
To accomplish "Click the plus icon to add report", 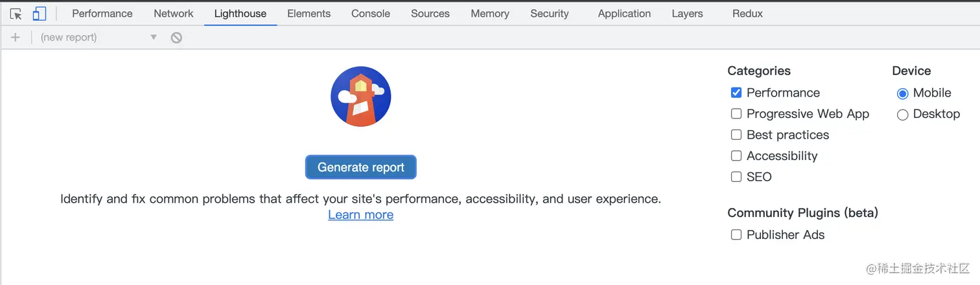I will pyautogui.click(x=16, y=38).
